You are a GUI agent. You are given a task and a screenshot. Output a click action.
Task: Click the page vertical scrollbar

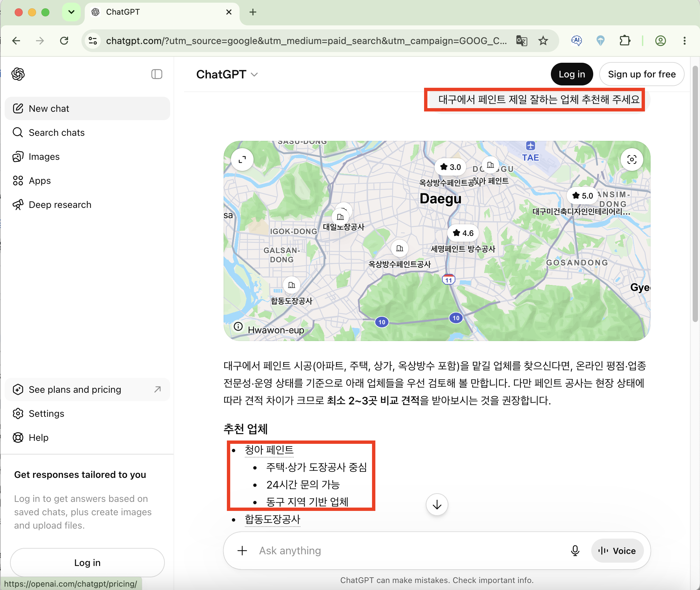pos(695,194)
